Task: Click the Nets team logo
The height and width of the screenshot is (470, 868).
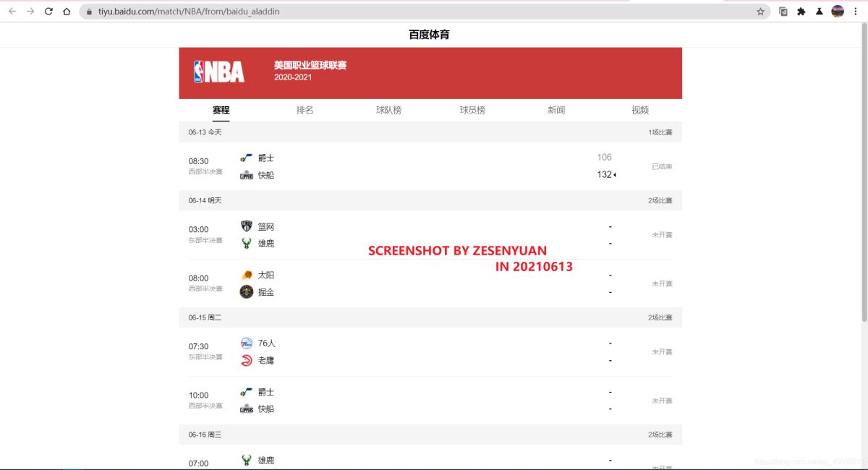Action: (x=247, y=226)
